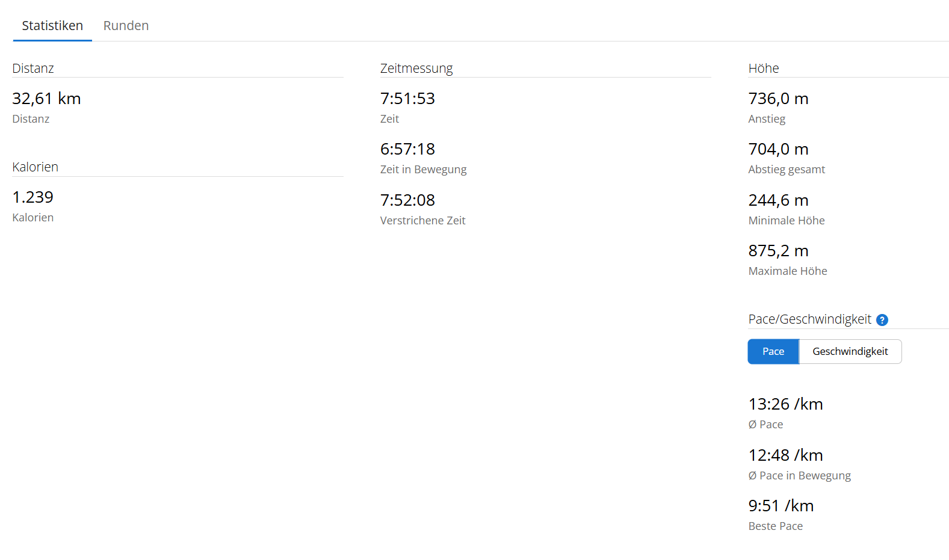Viewport: 949px width, 560px height.
Task: Select the Pace toggle button
Action: 773,352
